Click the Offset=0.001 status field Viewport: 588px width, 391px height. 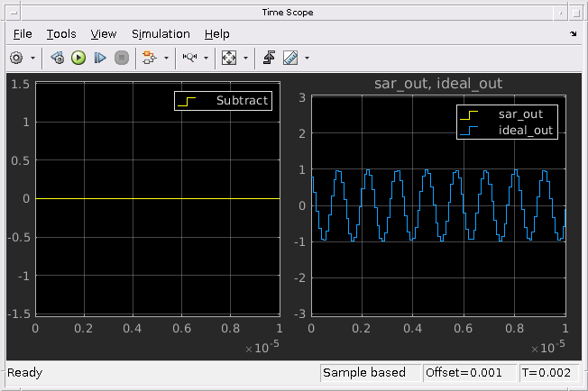tap(470, 373)
